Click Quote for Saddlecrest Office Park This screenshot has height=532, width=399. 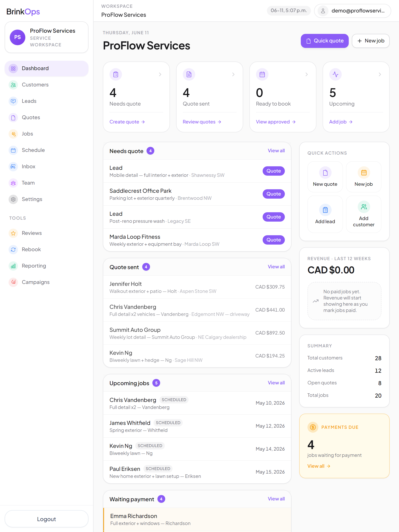pyautogui.click(x=274, y=194)
